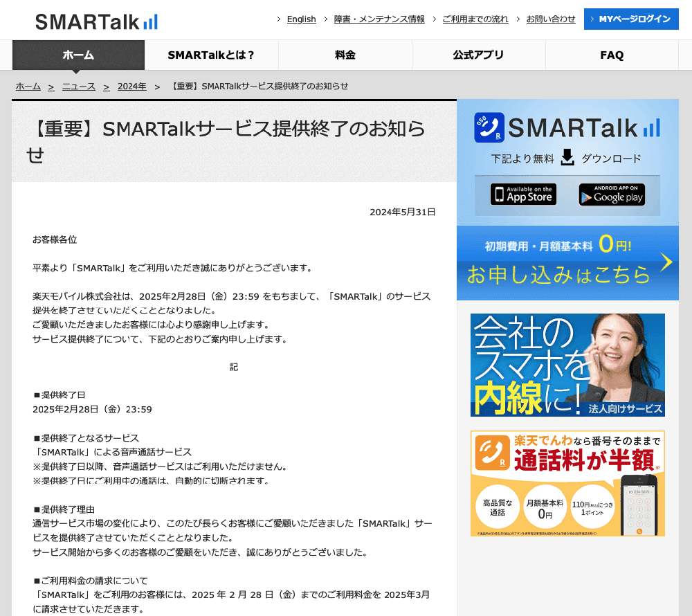Click the お問い合わせ link
Image resolution: width=692 pixels, height=616 pixels.
[550, 19]
